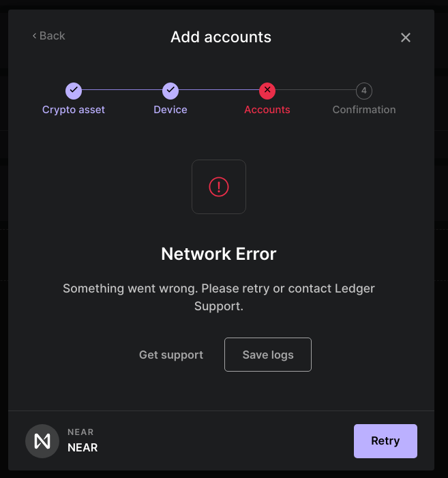Click the step 4 Confirmation circle
Viewport: 448px width, 478px height.
[x=364, y=90]
